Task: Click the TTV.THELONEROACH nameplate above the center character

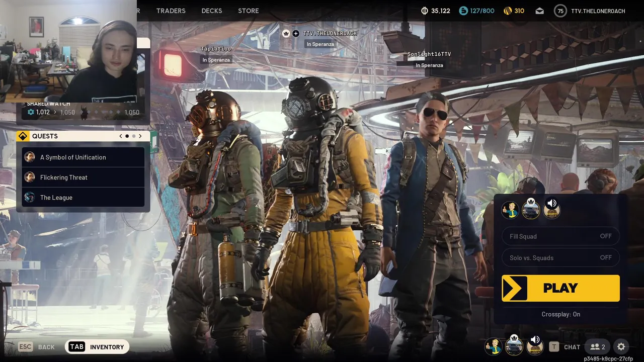Action: click(330, 33)
